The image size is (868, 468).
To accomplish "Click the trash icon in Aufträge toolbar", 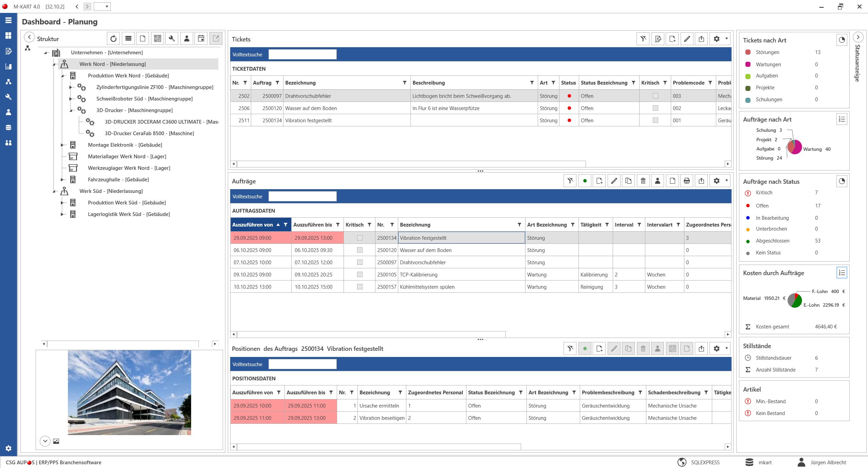I will tap(643, 181).
